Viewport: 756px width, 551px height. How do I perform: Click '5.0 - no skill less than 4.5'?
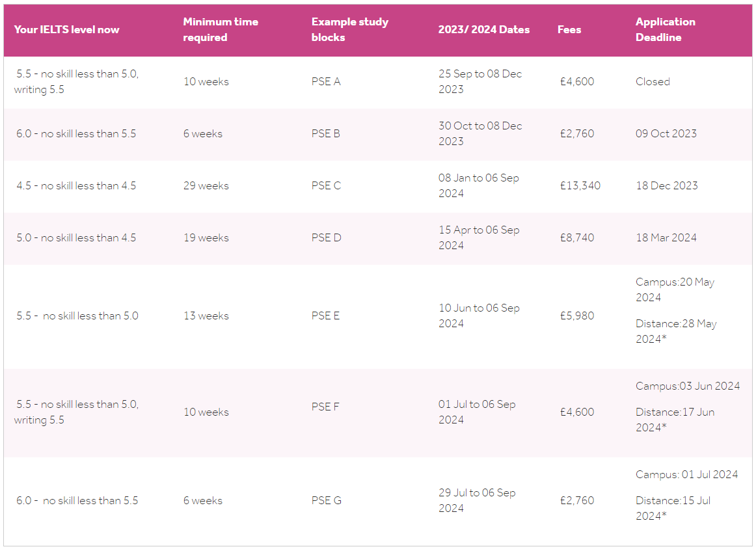click(76, 237)
